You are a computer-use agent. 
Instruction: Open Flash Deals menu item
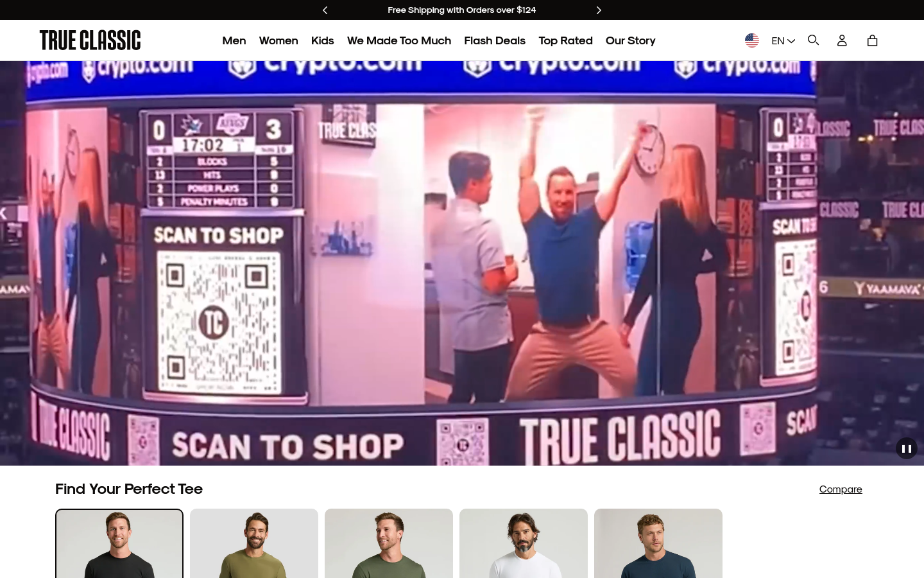[x=495, y=40]
